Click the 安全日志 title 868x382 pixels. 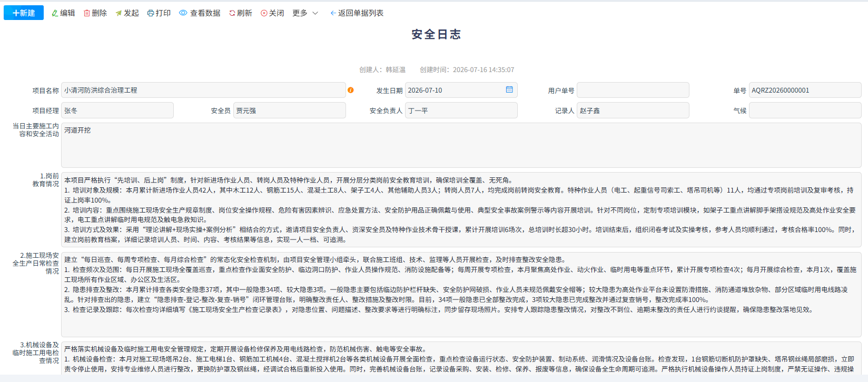click(436, 35)
